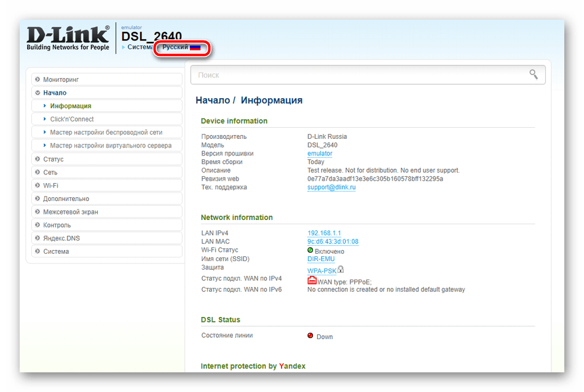The image size is (584, 392).
Task: Open the LAN IPv4 192.168.1.1 link
Action: (x=324, y=233)
